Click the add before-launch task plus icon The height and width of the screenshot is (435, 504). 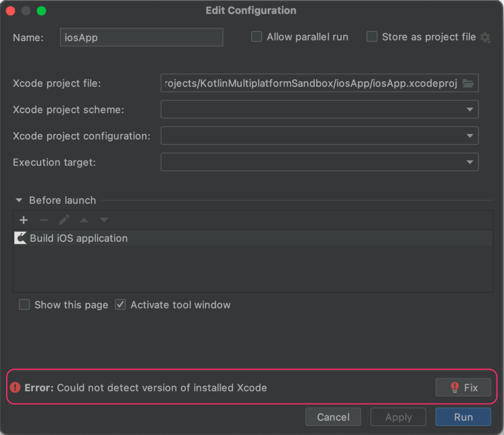24,220
